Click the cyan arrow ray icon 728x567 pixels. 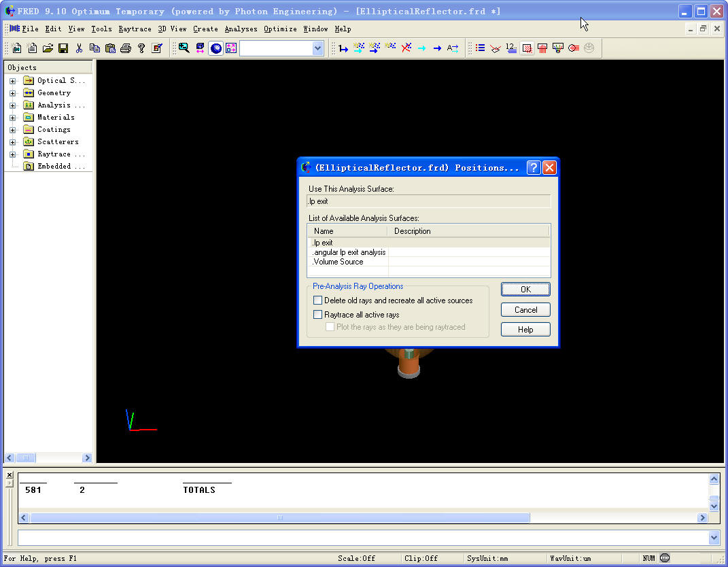pyautogui.click(x=421, y=48)
